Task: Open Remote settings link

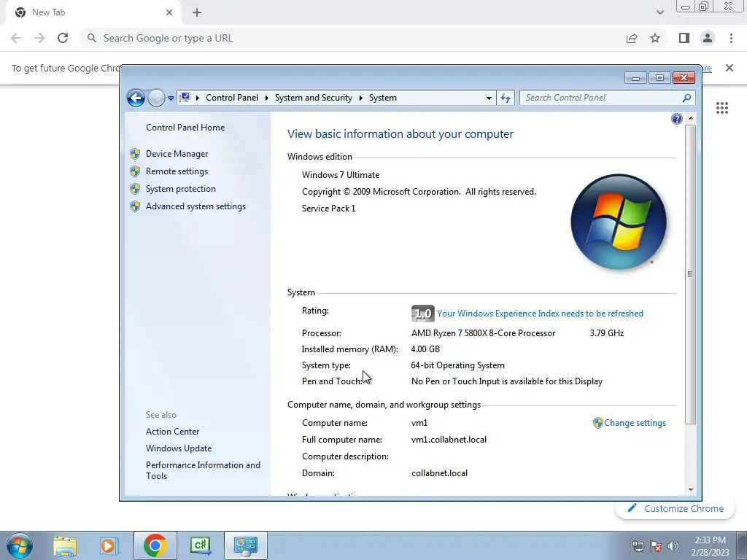Action: point(177,171)
